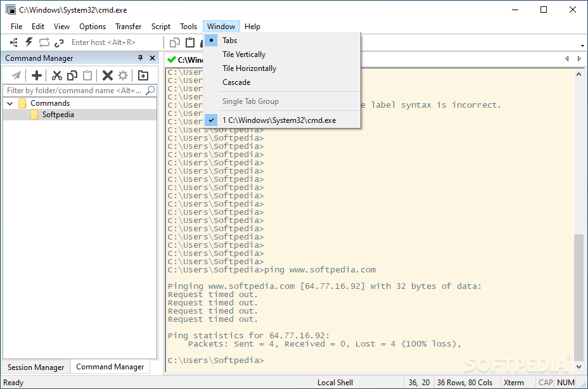The height and width of the screenshot is (389, 588).
Task: Open the Tools menu
Action: tap(188, 26)
